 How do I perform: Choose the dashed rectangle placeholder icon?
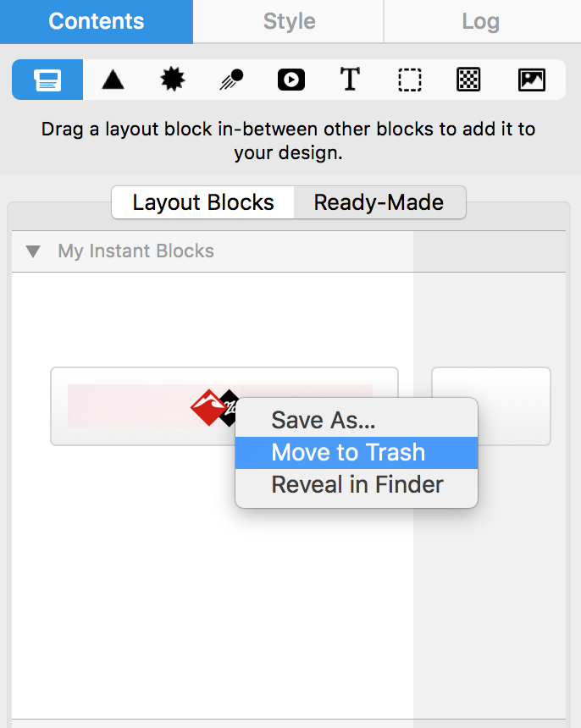tap(410, 80)
